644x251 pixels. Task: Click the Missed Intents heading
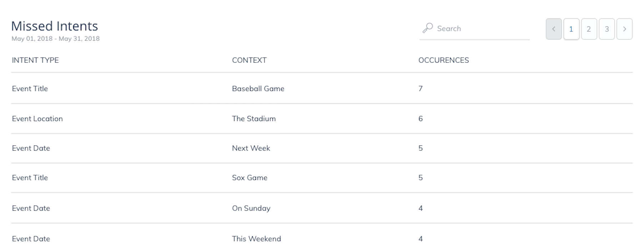[55, 26]
